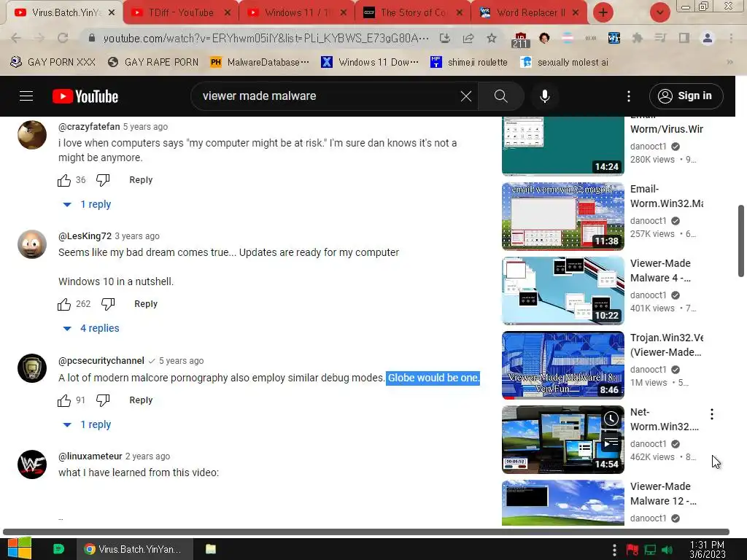Open the tab search dropdown arrow
The width and height of the screenshot is (747, 560).
tap(659, 12)
